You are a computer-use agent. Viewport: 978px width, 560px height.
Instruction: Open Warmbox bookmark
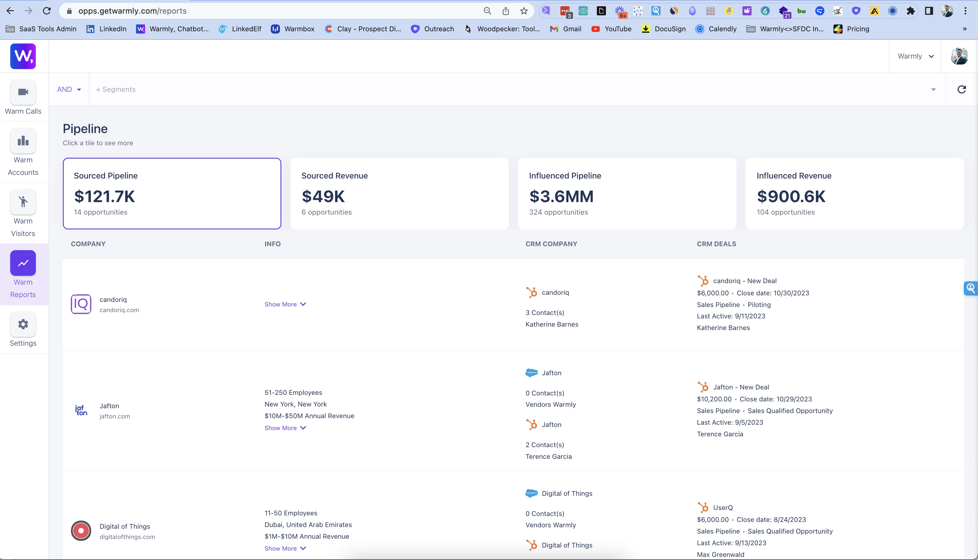pos(292,29)
